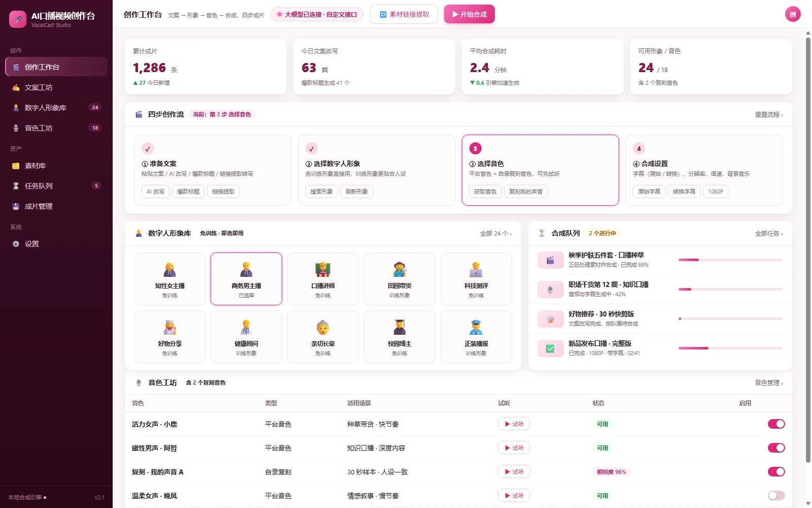Disable the 复刻·我的声音 A toggle

coord(776,471)
